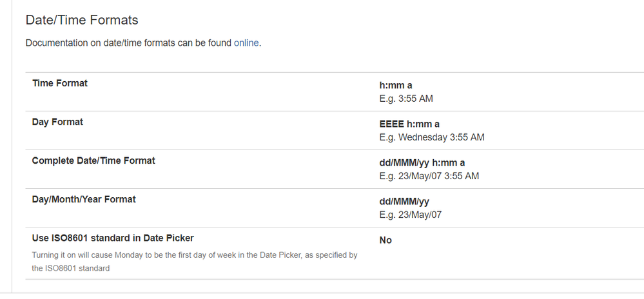
Task: Click the word 'Documentation' in intro sentence
Action: click(x=56, y=43)
